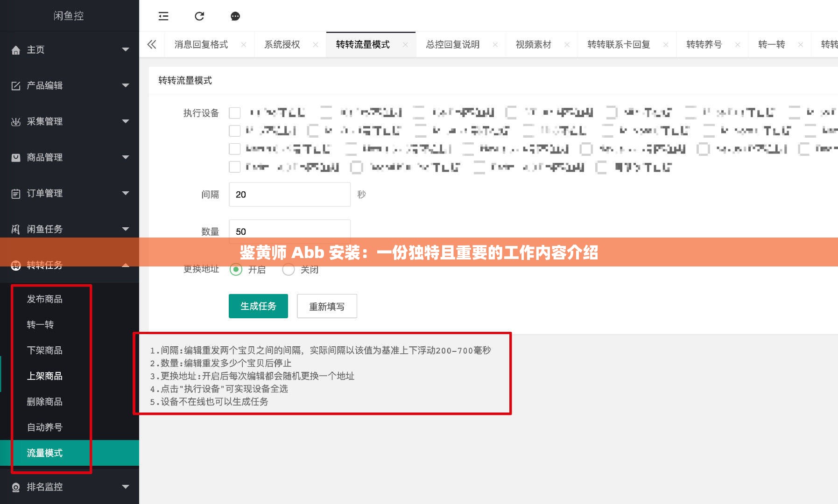Check the first device checkbox in row two
Viewport: 838px width, 504px height.
pos(235,131)
